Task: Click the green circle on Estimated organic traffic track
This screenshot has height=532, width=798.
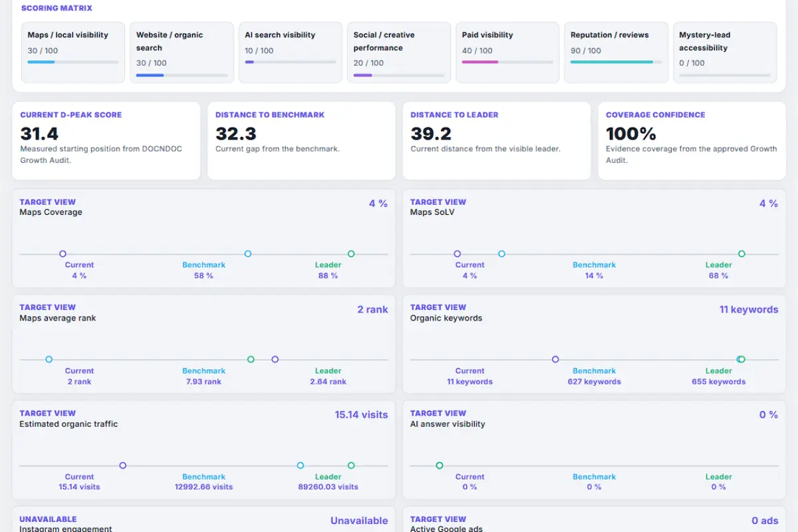Action: coord(351,465)
